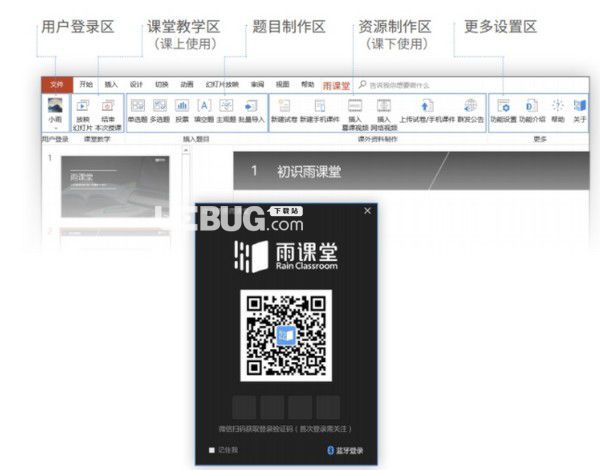This screenshot has width=600, height=470.
Task: Click 蓝牙登录 Bluetooth login link
Action: [x=345, y=450]
